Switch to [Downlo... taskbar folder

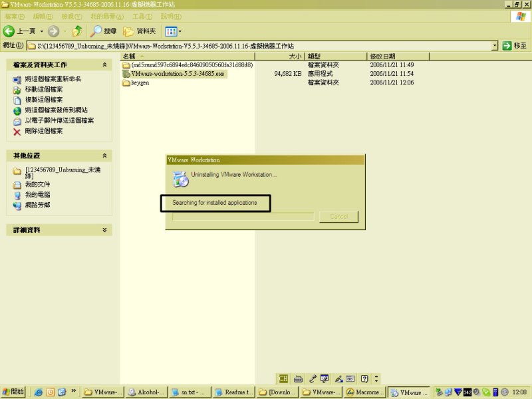point(277,392)
